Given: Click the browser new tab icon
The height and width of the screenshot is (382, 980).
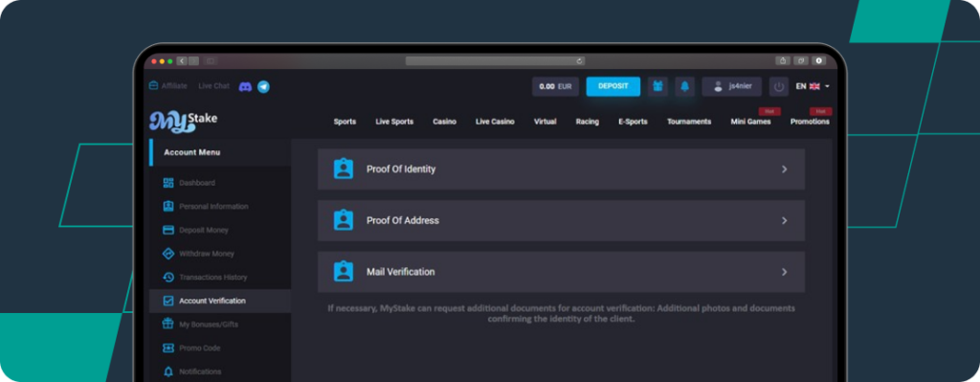Looking at the screenshot, I should click(x=819, y=60).
